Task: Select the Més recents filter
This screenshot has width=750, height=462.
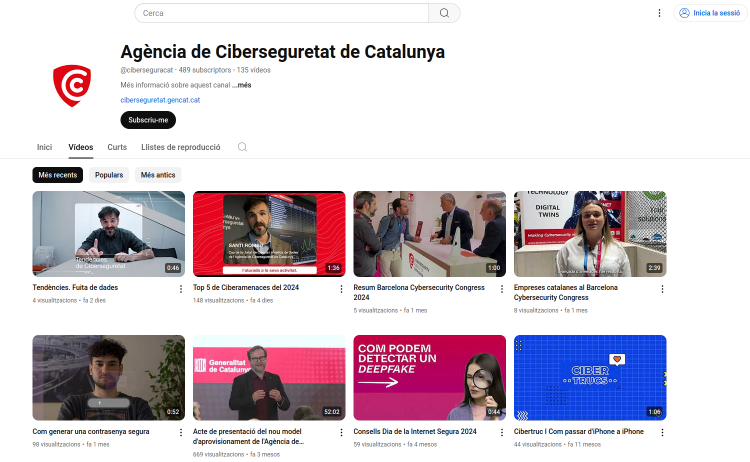Action: pyautogui.click(x=58, y=175)
